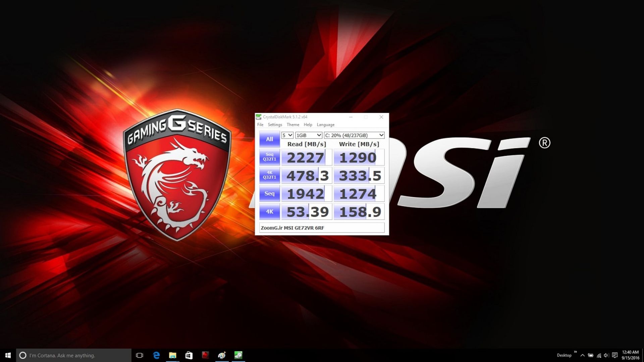The width and height of the screenshot is (644, 362).
Task: Click the Read [MB/s] column header
Action: 307,144
